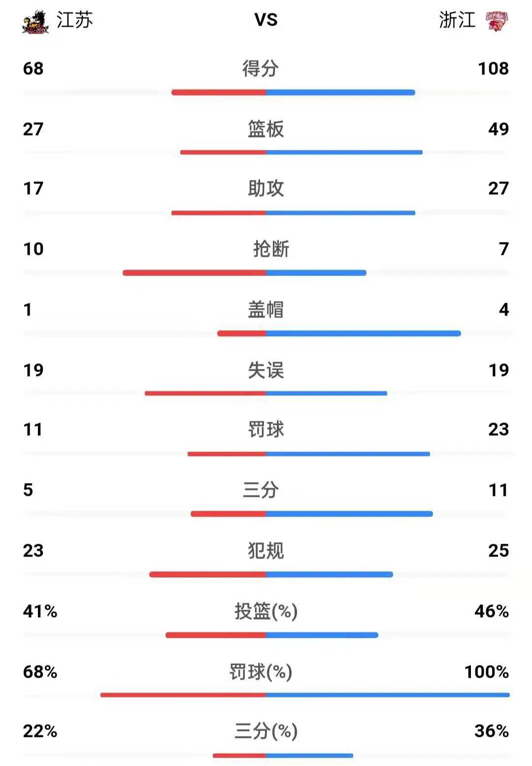Click Zhejiang's 100% free throw value

pos(486,672)
